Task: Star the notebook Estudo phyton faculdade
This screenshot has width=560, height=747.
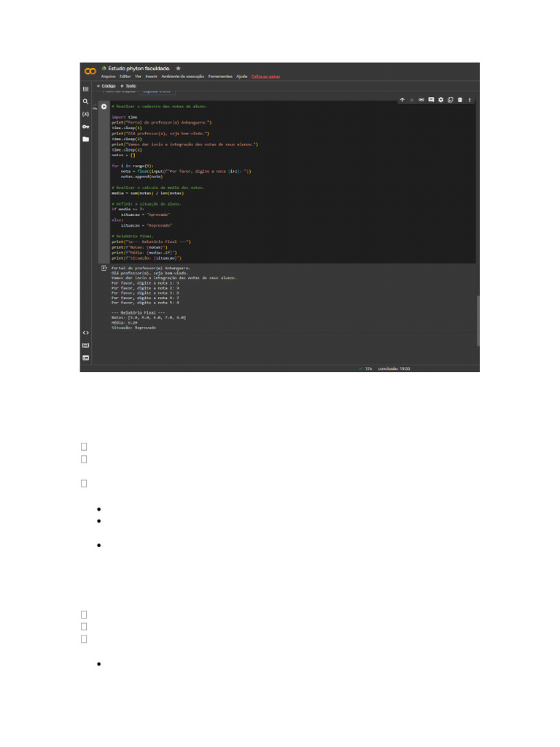Action: pos(179,69)
